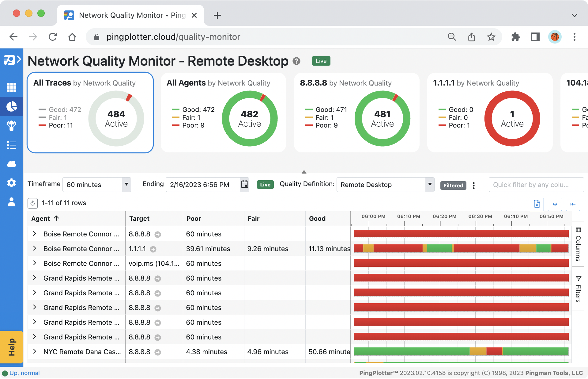Open the Columns side panel tab

click(x=578, y=244)
